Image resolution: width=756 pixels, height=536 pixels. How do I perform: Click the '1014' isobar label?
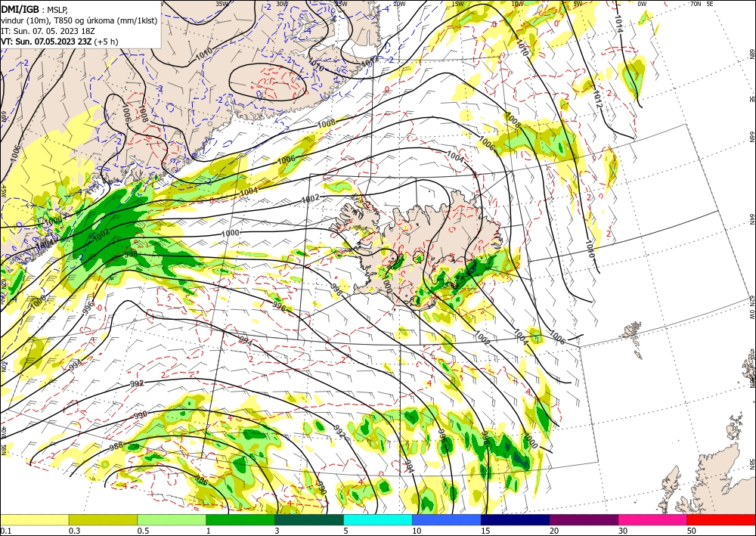pyautogui.click(x=619, y=23)
